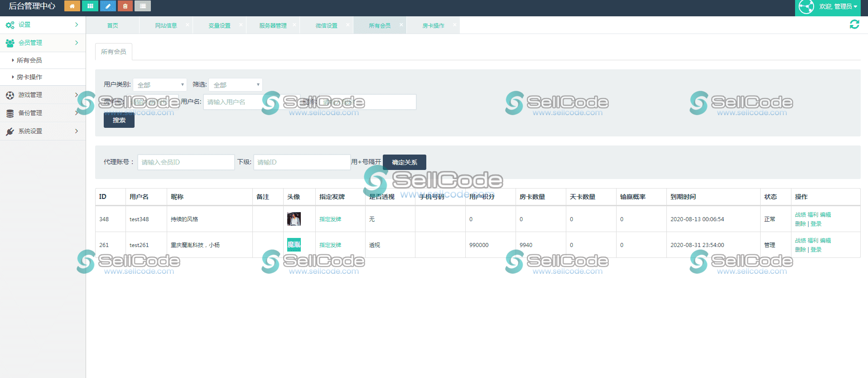Click the blue pencil edit icon

click(108, 6)
